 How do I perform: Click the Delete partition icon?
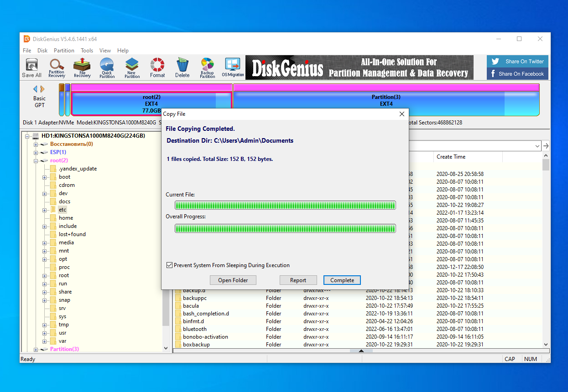182,67
